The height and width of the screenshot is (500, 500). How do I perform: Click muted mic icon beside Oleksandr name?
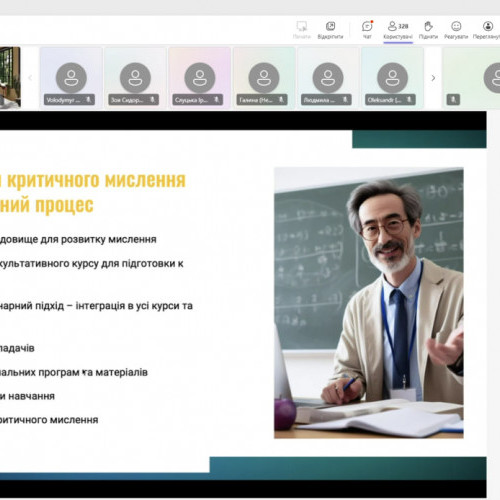(409, 99)
